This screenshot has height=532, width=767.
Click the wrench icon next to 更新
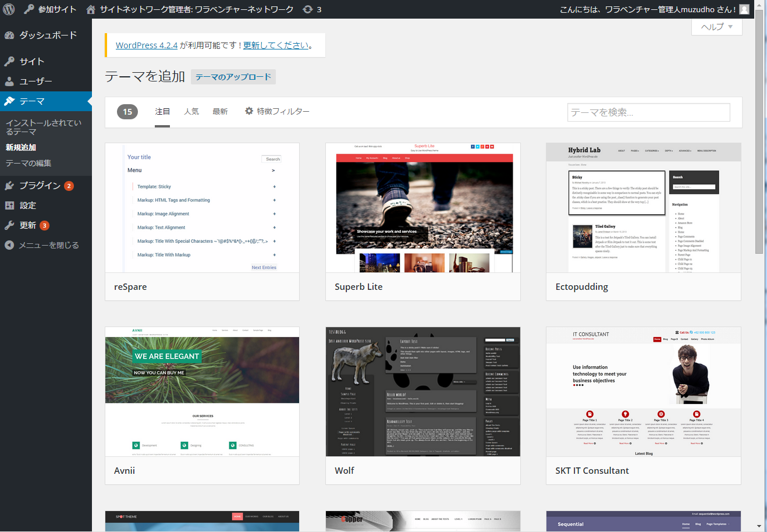(9, 225)
